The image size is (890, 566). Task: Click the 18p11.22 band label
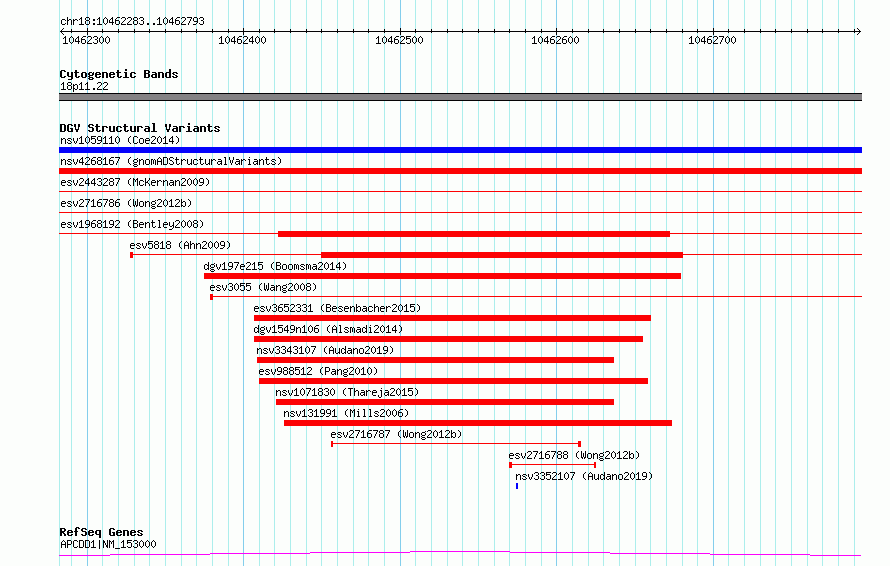pos(84,86)
